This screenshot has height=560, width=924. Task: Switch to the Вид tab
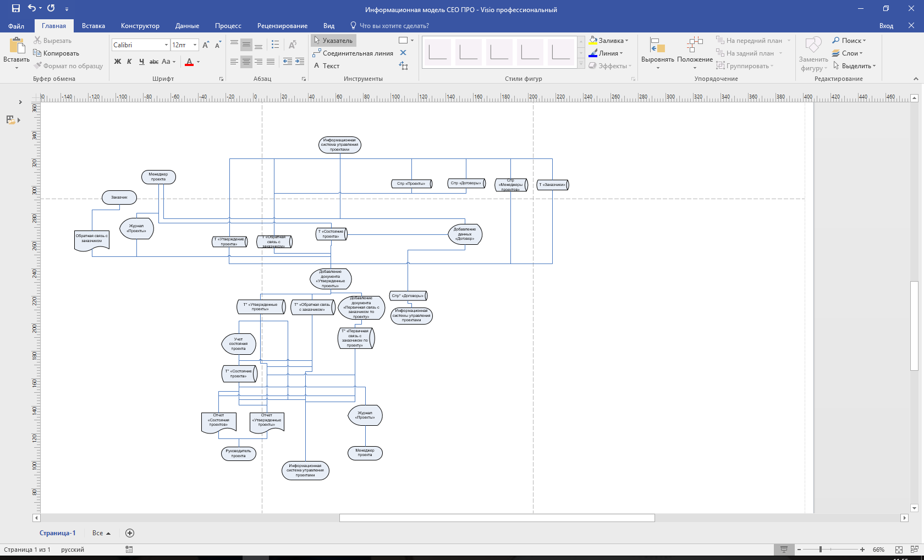click(329, 26)
